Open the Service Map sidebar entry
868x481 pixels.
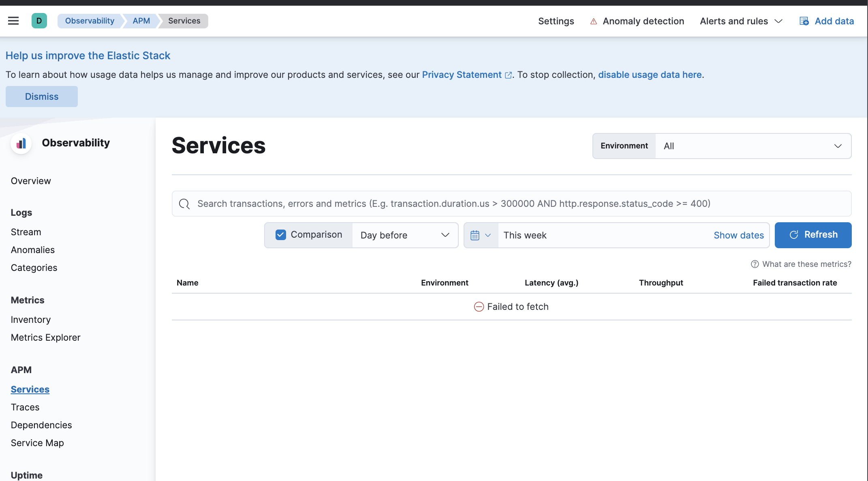coord(37,443)
